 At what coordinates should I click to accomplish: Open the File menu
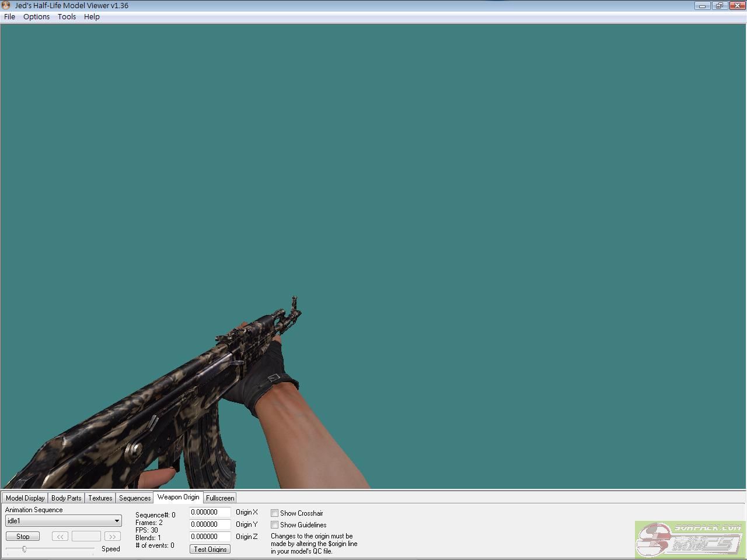[x=9, y=16]
